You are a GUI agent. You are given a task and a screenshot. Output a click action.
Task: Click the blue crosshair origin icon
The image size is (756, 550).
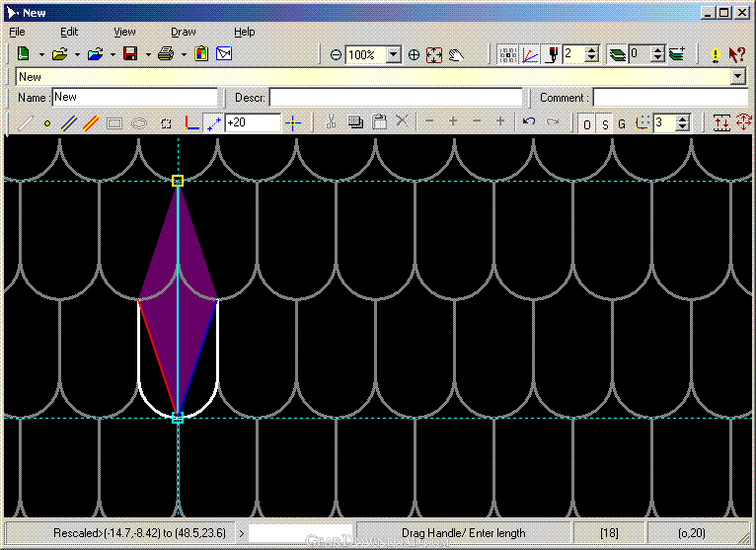293,123
